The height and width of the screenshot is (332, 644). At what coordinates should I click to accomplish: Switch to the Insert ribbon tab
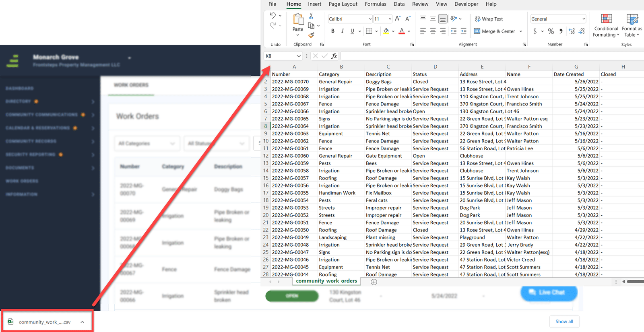314,4
